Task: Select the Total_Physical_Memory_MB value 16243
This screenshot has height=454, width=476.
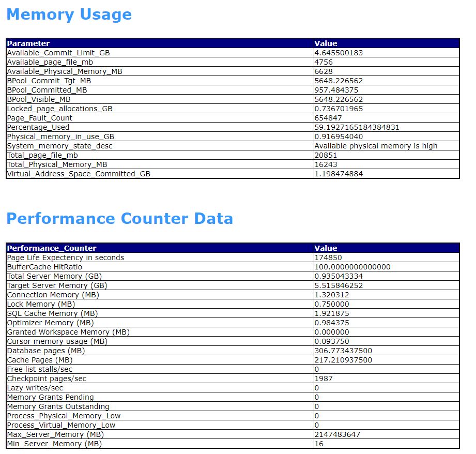Action: 326,164
